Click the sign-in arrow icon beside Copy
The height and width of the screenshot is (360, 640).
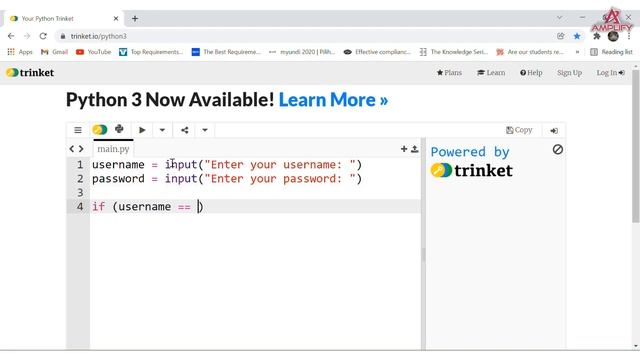[x=554, y=131]
